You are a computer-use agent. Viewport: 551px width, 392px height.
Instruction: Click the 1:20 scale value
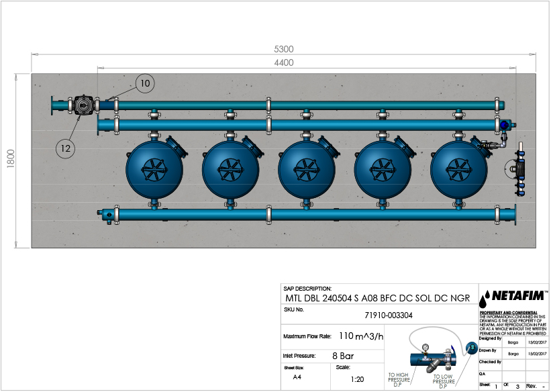click(x=358, y=379)
